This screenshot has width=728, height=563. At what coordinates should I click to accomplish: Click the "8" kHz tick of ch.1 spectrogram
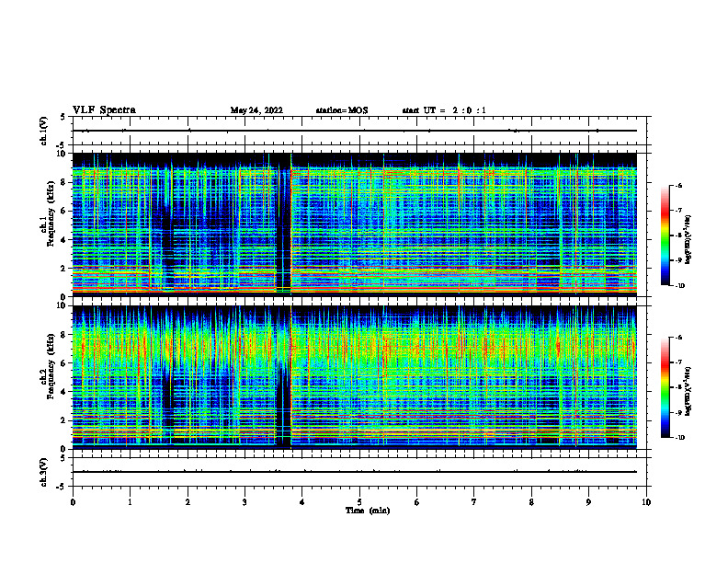[x=64, y=182]
